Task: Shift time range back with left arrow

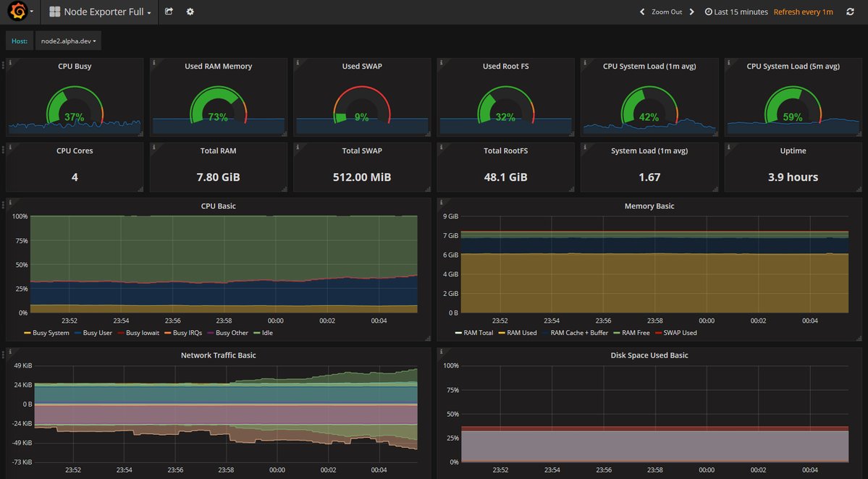Action: pyautogui.click(x=642, y=12)
